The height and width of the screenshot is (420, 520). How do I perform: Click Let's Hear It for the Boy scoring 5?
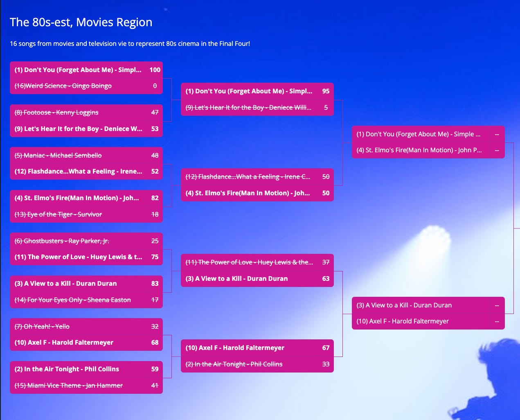pyautogui.click(x=257, y=107)
